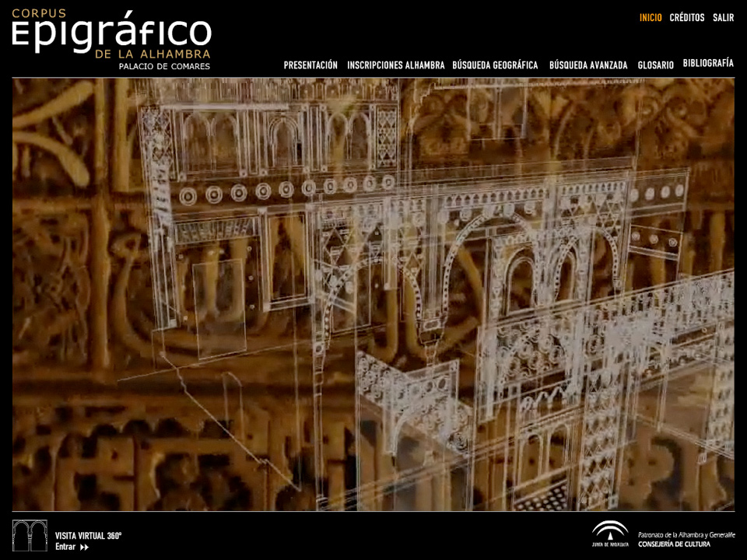Open the Bibliografía section

pos(708,63)
